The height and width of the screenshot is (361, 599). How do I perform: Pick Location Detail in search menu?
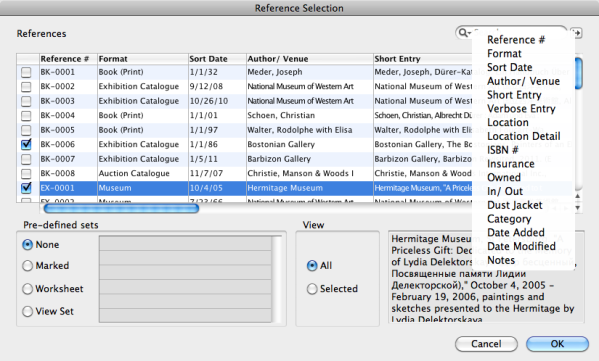pyautogui.click(x=523, y=136)
